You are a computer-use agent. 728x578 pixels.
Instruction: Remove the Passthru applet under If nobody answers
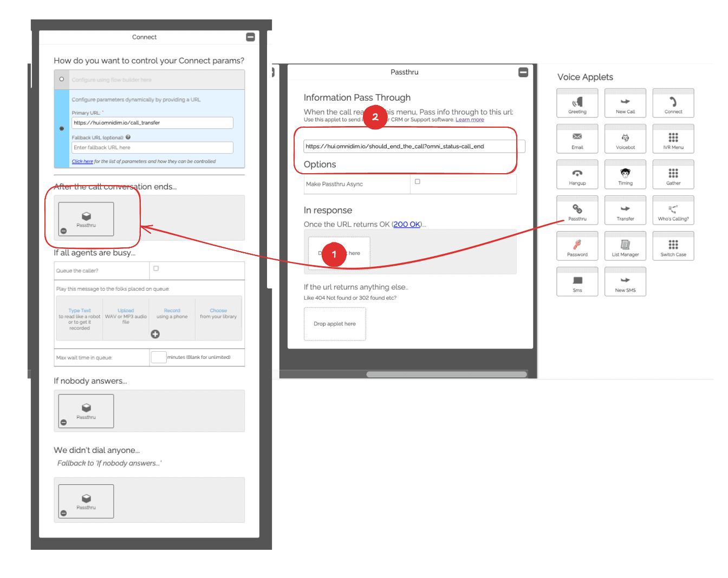63,422
